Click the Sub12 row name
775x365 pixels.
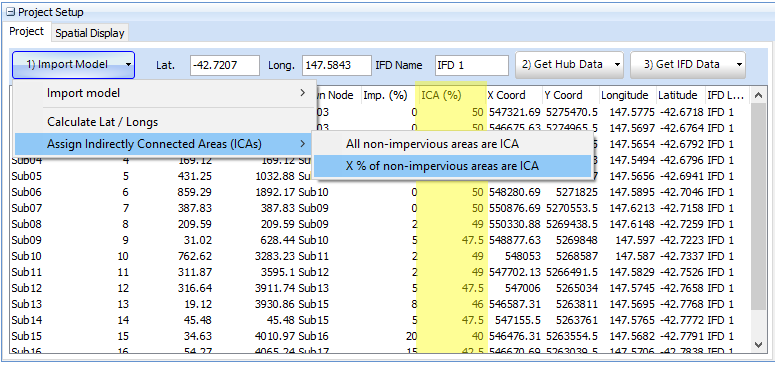coord(26,288)
